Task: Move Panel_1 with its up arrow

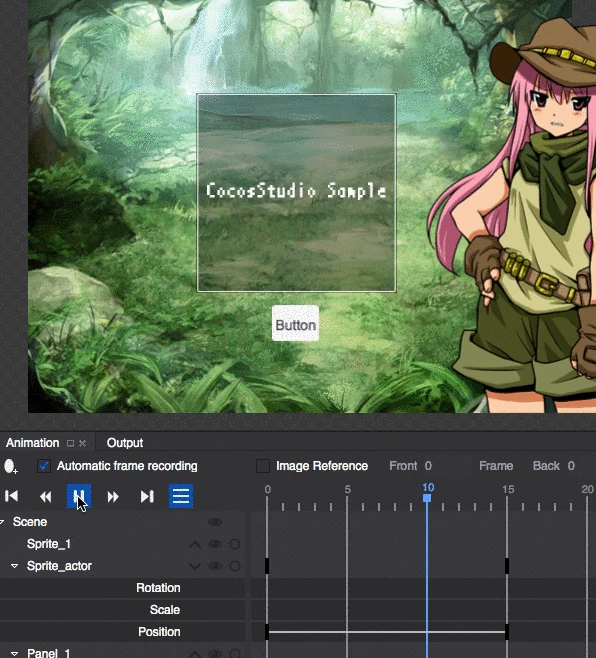Action: [x=195, y=653]
